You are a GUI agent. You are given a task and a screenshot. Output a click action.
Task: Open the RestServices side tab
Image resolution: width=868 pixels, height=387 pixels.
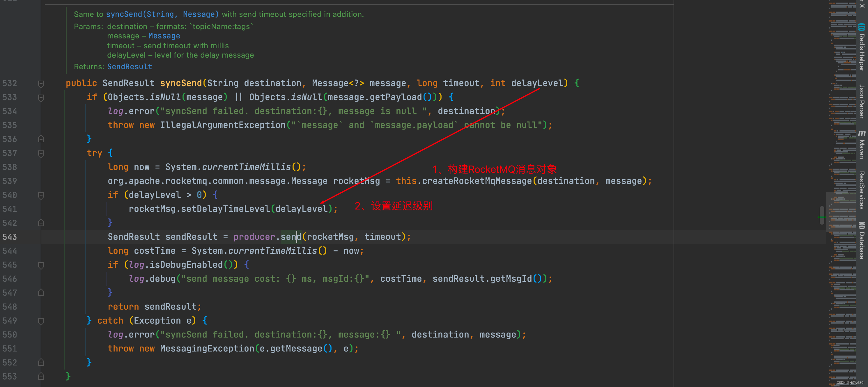point(861,190)
